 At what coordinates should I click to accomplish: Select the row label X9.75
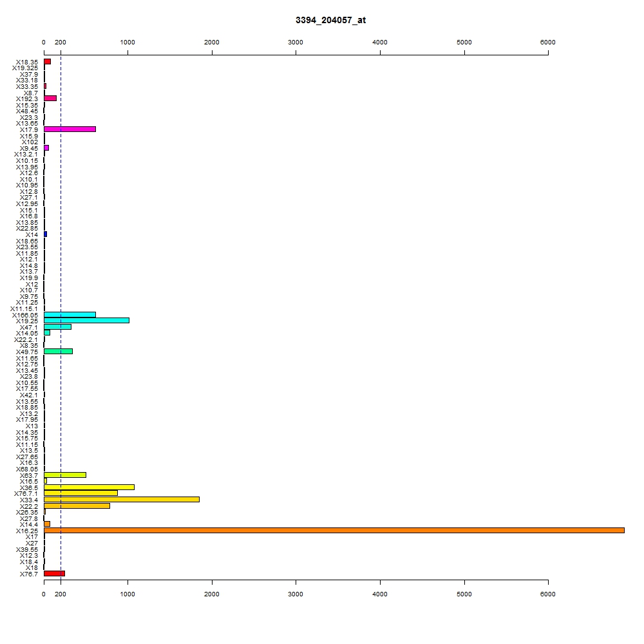point(29,296)
